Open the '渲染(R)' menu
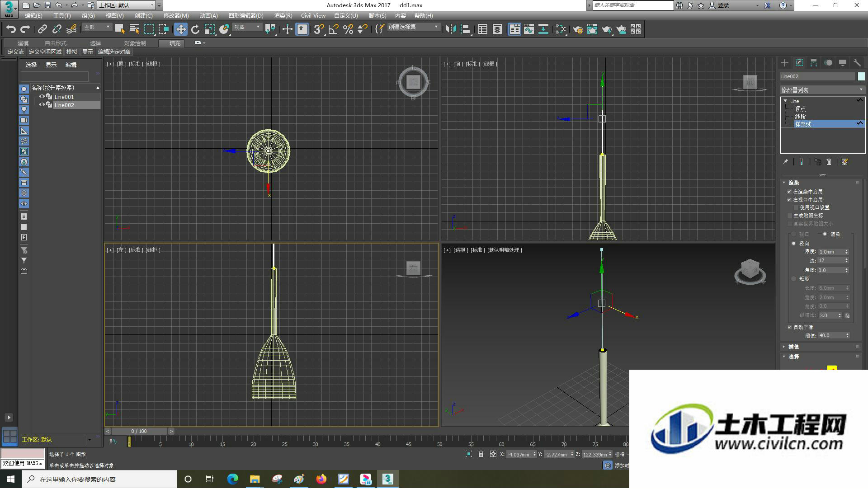Viewport: 868px width, 489px height. [x=283, y=16]
